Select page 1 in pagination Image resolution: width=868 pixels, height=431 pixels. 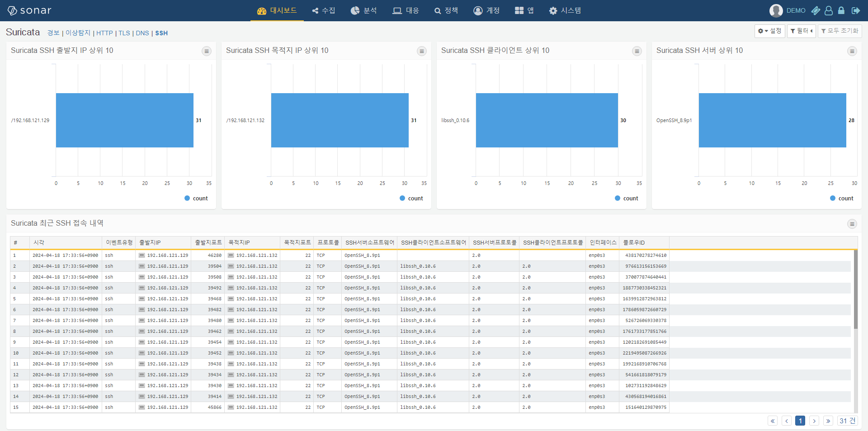800,421
